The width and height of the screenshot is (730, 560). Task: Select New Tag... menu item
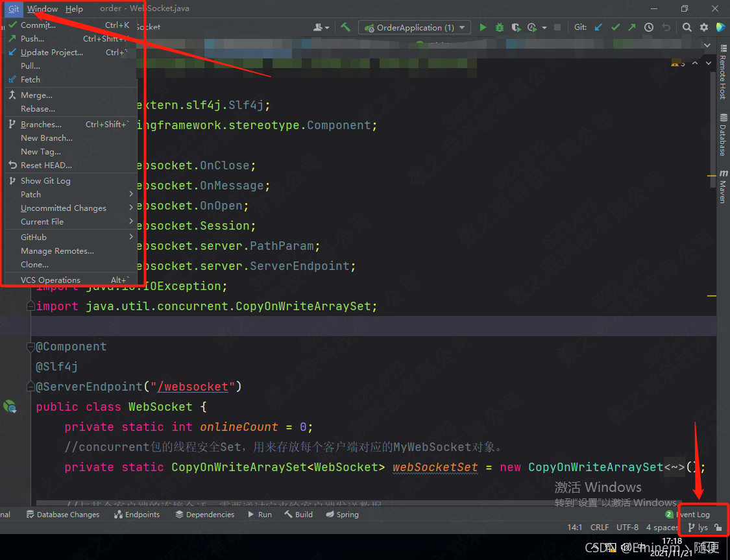click(x=71, y=151)
